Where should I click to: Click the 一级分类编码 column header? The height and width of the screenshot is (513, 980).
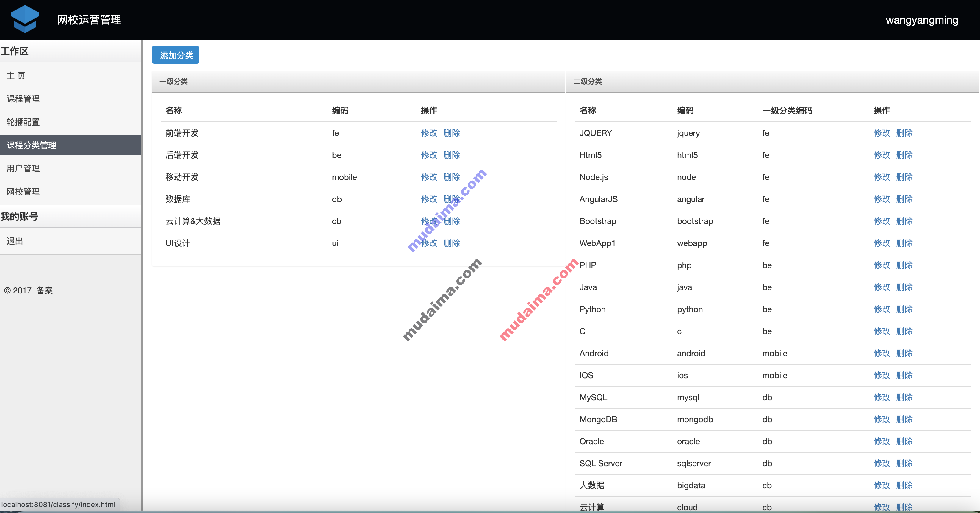[x=787, y=111]
